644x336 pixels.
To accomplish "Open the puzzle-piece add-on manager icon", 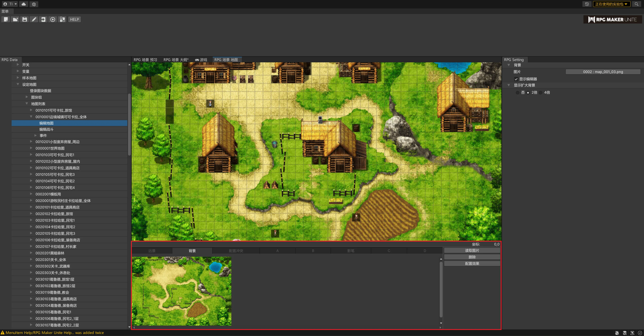I will coord(62,19).
